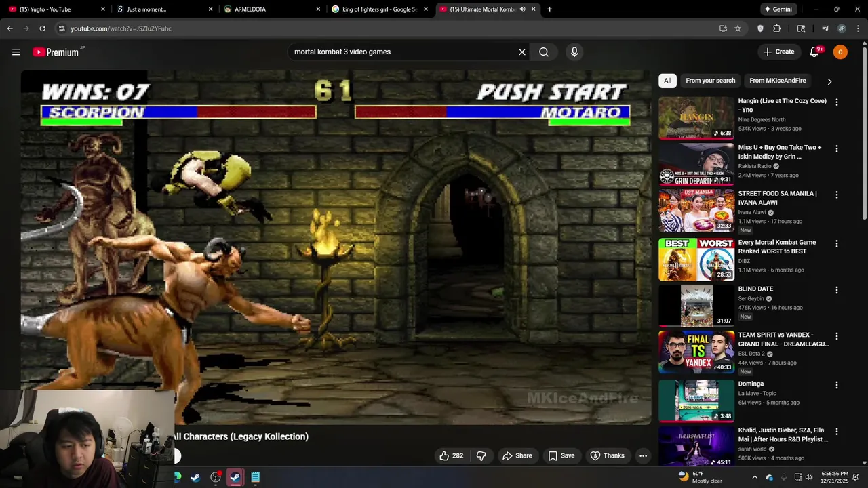Open more actions for the video
The width and height of the screenshot is (868, 488).
tap(643, 455)
